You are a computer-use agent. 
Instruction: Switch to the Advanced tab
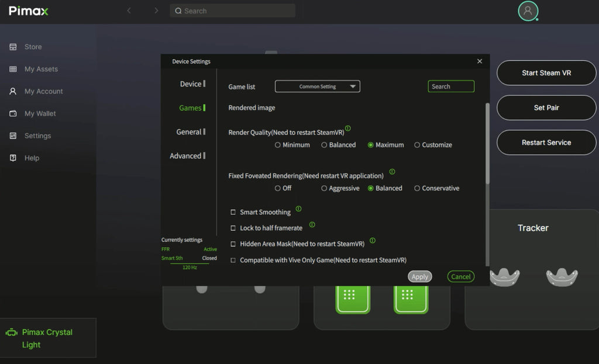(x=188, y=156)
